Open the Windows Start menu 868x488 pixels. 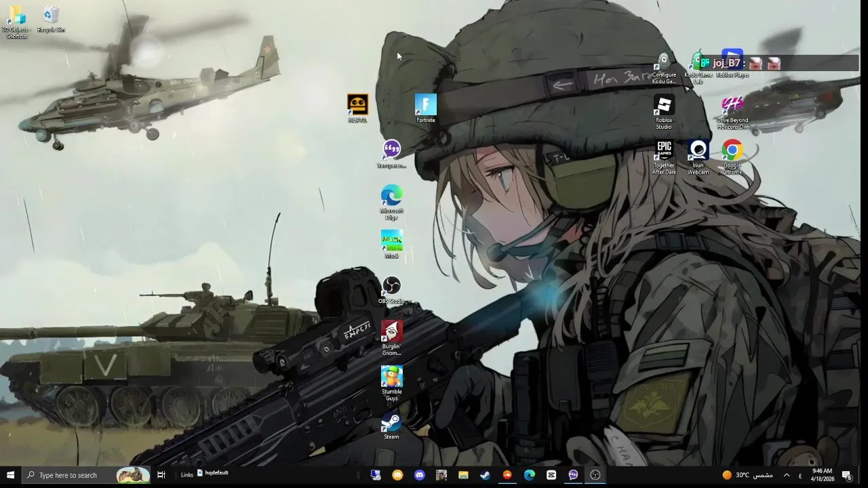click(10, 475)
